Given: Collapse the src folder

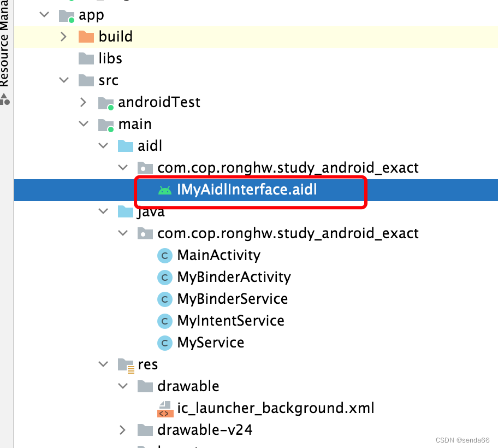Looking at the screenshot, I should click(63, 80).
